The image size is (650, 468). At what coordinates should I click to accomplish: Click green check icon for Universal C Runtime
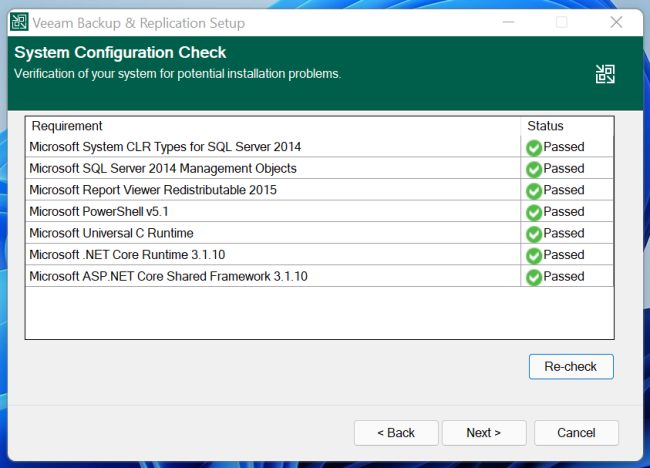point(534,234)
